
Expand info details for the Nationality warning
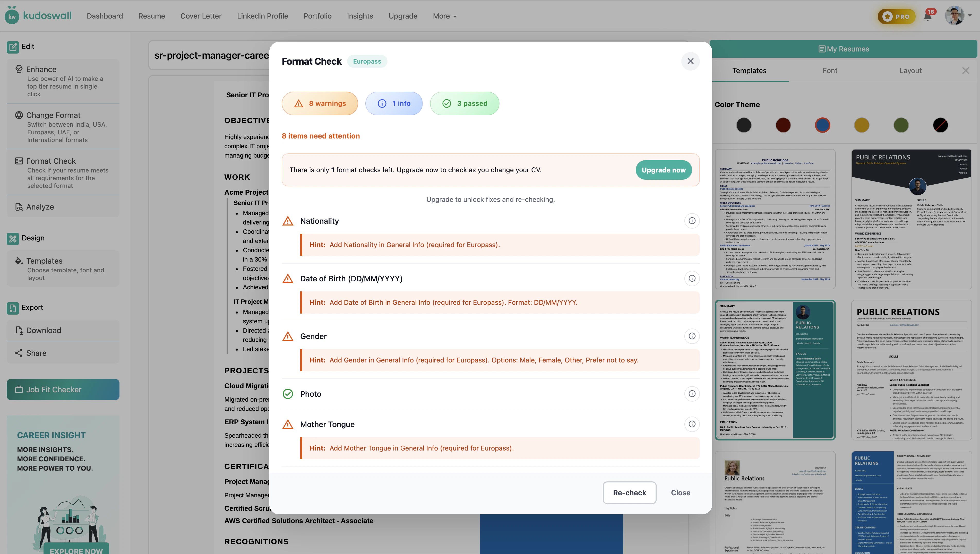[x=692, y=221]
